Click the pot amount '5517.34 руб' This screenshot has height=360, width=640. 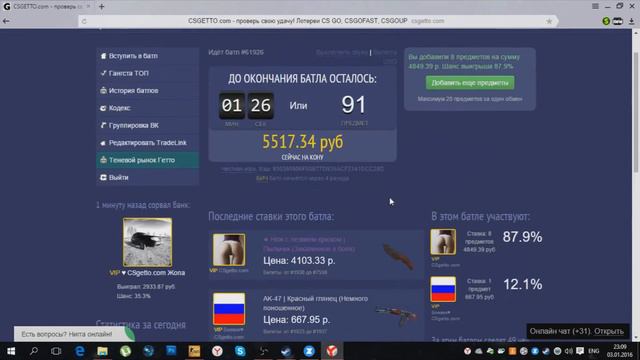coord(302,142)
